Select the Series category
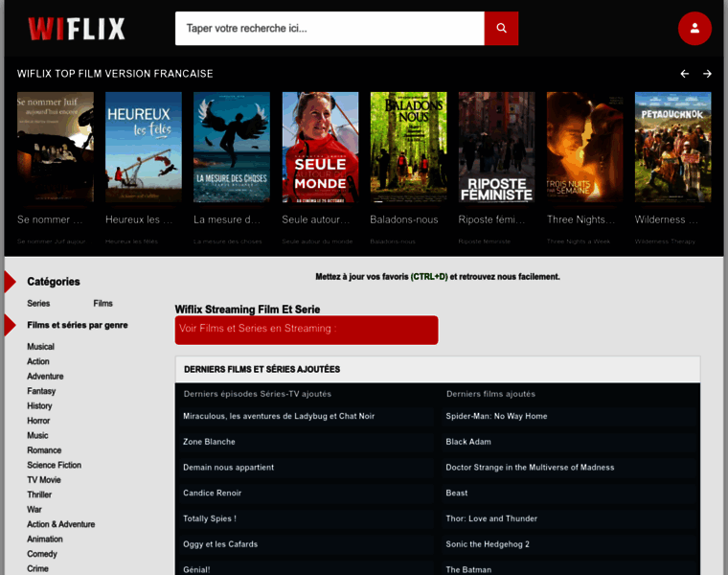 coord(38,303)
